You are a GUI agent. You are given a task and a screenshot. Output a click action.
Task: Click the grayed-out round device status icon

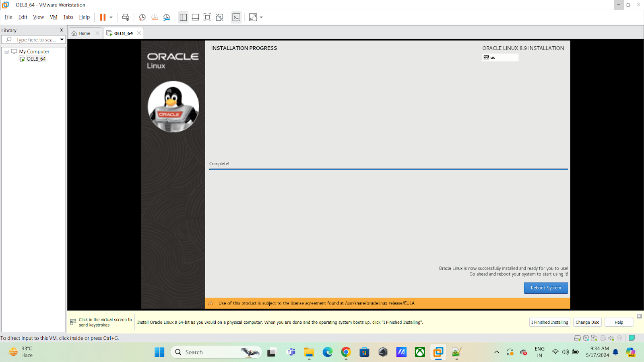click(x=619, y=338)
